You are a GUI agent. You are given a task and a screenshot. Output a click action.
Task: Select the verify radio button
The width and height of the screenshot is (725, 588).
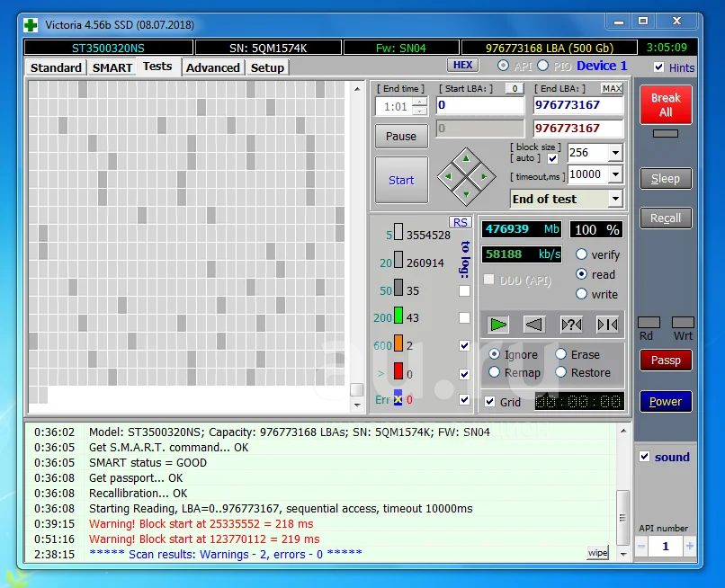click(581, 254)
